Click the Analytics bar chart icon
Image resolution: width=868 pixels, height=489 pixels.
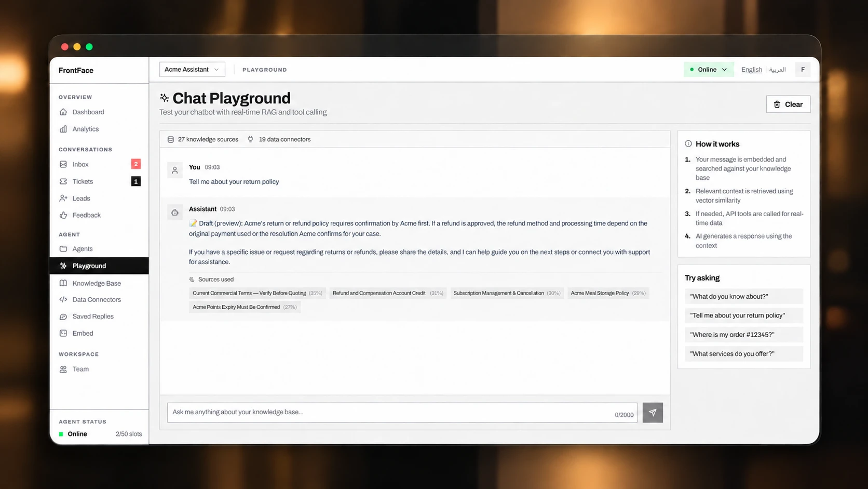point(63,129)
